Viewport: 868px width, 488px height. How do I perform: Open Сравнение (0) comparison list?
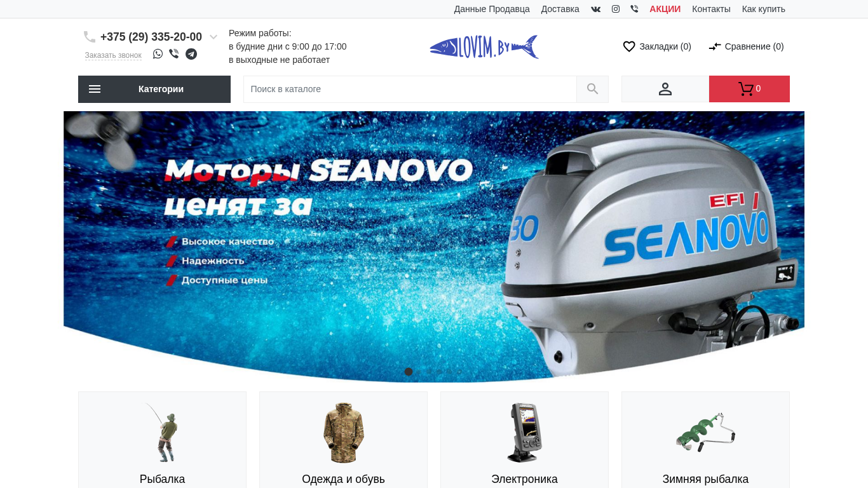[746, 46]
